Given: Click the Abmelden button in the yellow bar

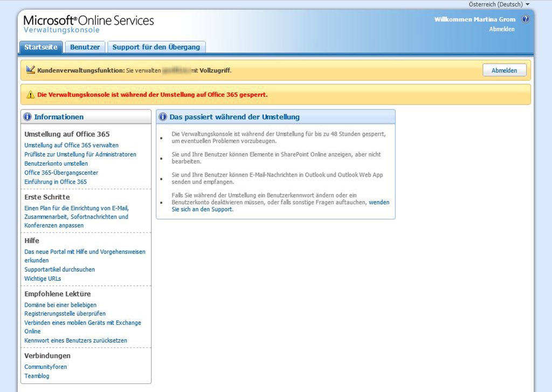Looking at the screenshot, I should pos(504,70).
